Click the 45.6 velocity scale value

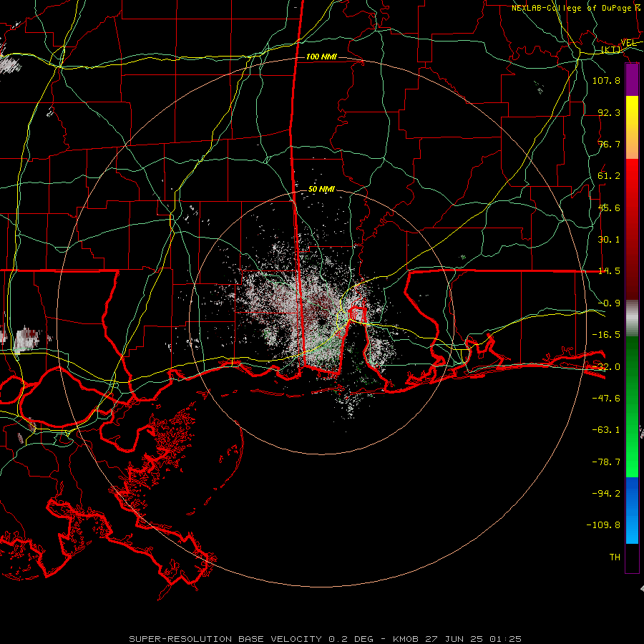click(609, 208)
